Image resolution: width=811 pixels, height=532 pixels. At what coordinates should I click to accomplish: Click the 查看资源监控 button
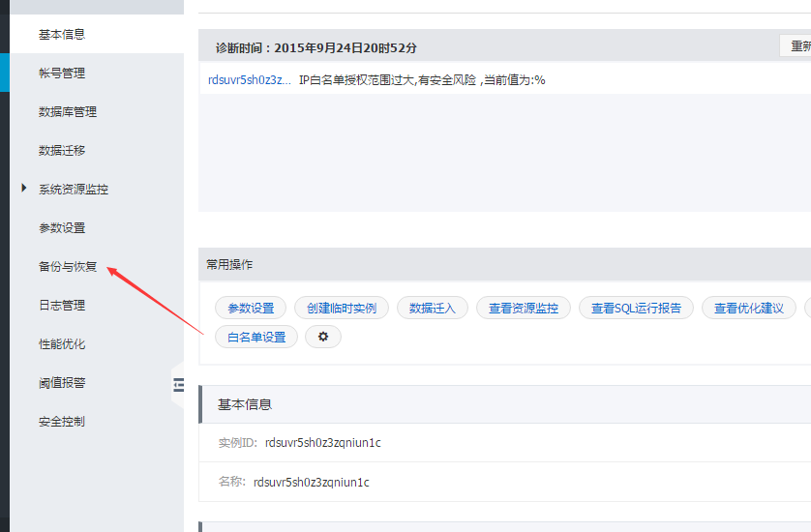tap(523, 309)
